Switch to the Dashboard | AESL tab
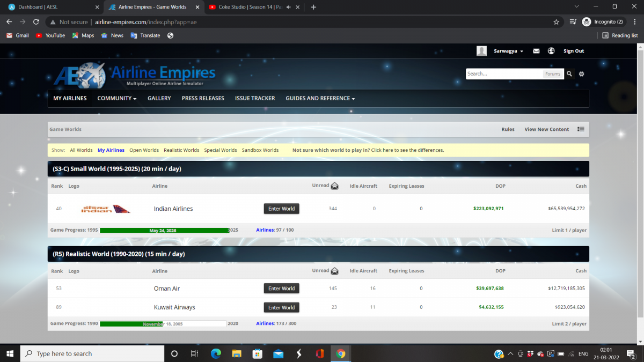Screen dimensions: 644x362 52,7
